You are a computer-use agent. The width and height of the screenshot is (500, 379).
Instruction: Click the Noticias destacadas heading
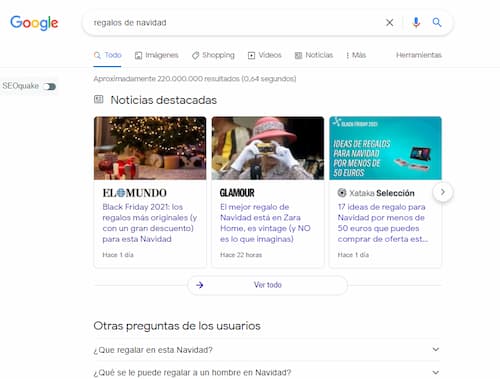[164, 100]
